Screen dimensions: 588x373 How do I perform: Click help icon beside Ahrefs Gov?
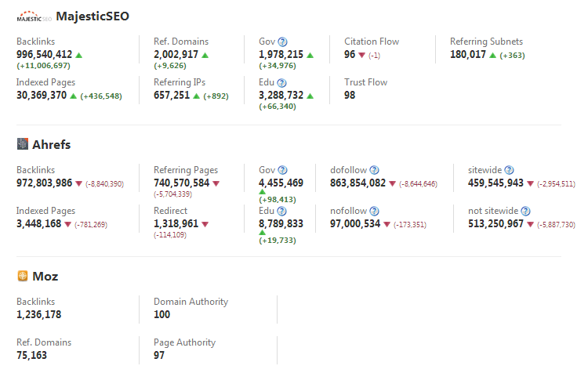point(283,170)
